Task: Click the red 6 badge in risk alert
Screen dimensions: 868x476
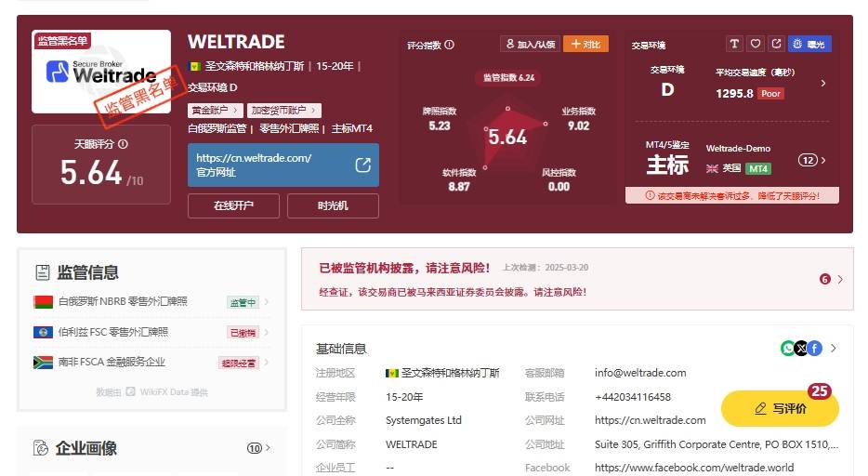Action: point(825,280)
